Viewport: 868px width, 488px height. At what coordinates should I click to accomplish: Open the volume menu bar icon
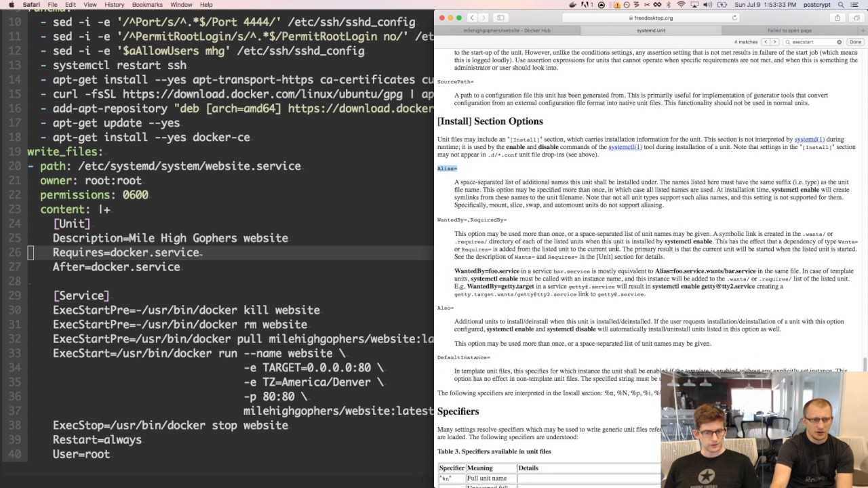[x=708, y=5]
